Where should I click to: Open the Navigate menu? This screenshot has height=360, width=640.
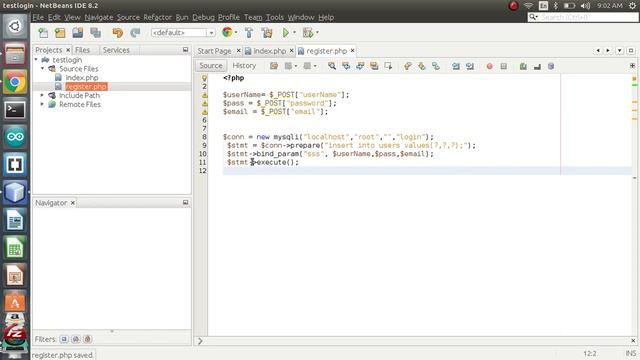click(99, 17)
